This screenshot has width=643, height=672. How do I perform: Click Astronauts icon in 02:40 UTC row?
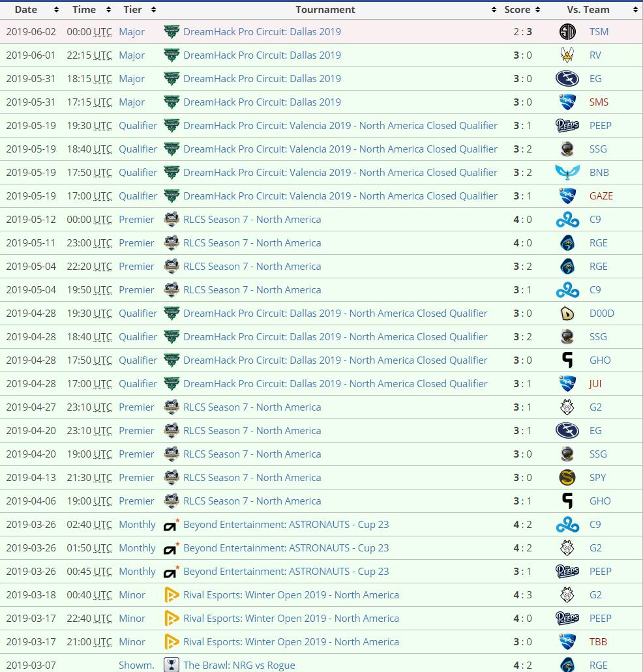(172, 525)
